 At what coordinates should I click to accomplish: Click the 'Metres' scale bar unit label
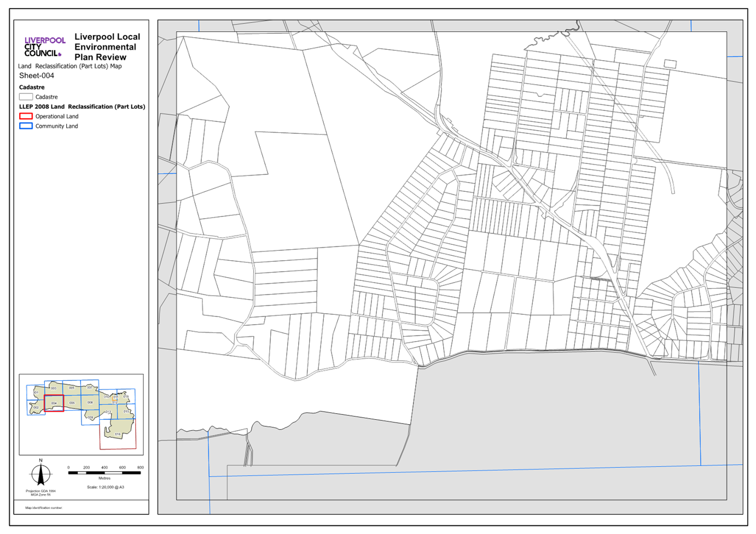tap(104, 478)
